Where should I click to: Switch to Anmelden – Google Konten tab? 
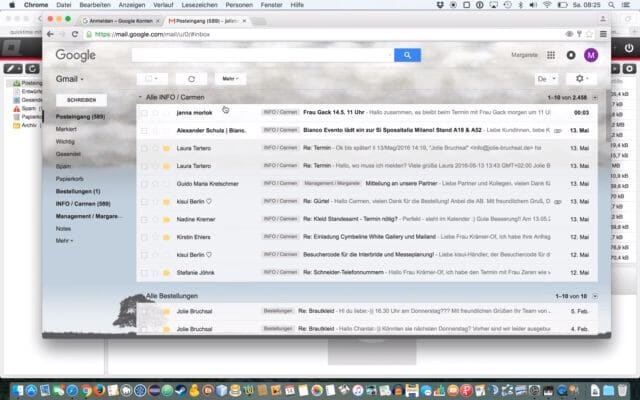pyautogui.click(x=121, y=21)
